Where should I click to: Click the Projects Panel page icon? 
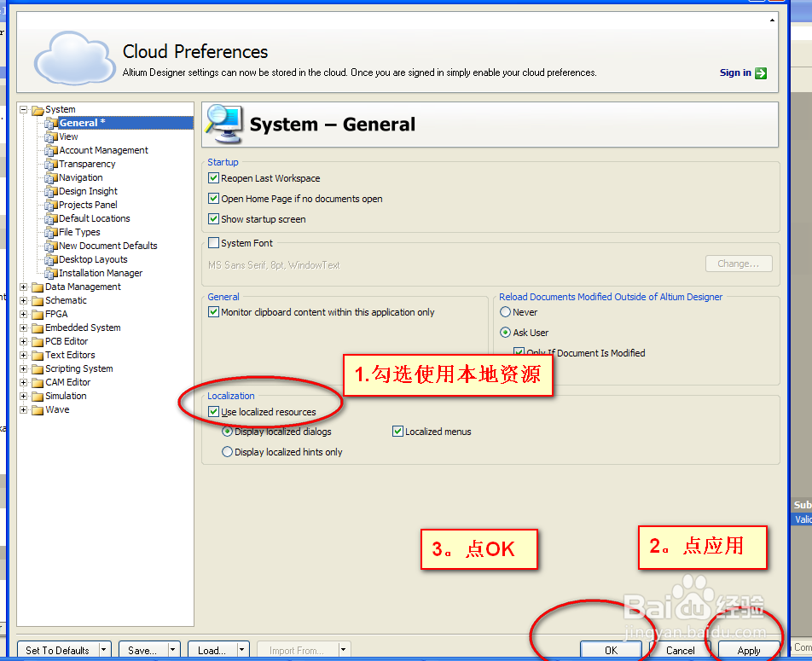(x=51, y=206)
